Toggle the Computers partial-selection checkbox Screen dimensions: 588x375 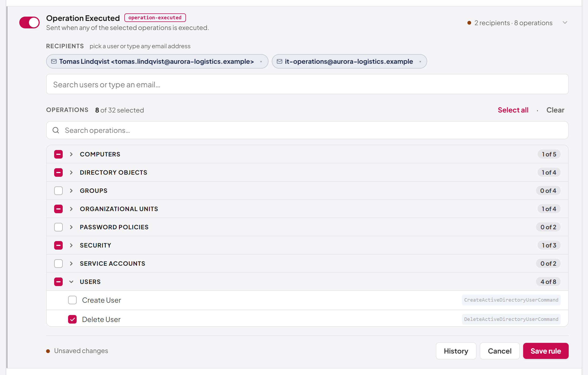58,154
